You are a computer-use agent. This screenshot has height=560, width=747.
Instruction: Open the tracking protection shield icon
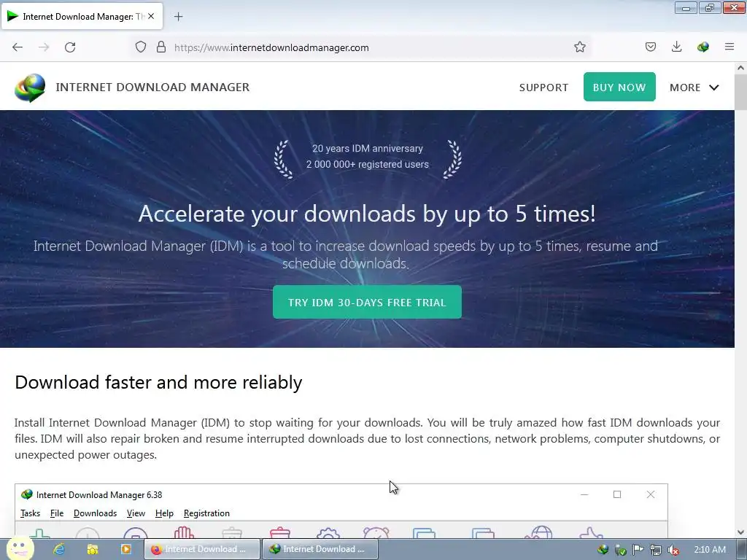141,47
